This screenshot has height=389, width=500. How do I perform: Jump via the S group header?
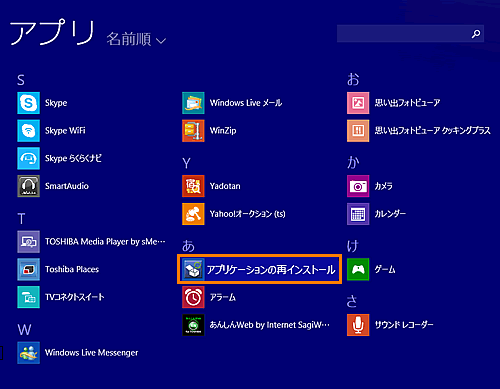point(21,80)
